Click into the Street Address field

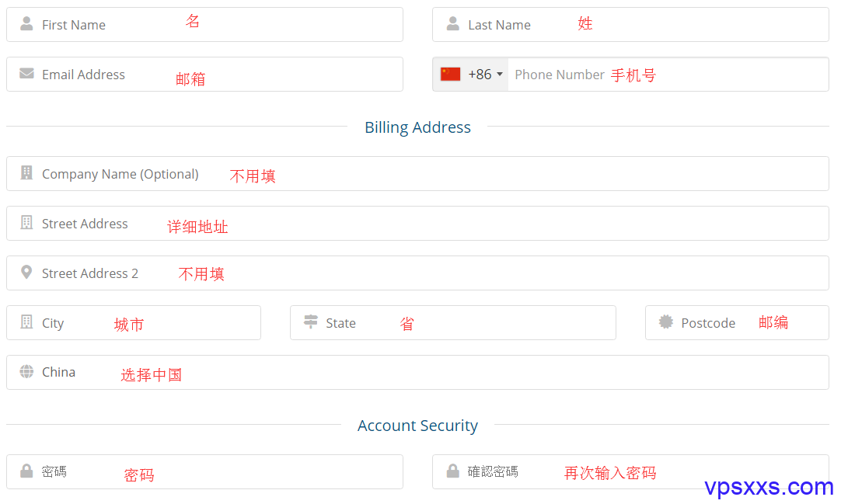click(418, 224)
